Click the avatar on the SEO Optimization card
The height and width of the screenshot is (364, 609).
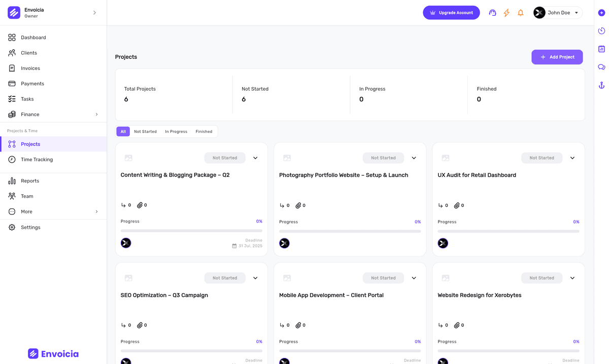tap(126, 360)
